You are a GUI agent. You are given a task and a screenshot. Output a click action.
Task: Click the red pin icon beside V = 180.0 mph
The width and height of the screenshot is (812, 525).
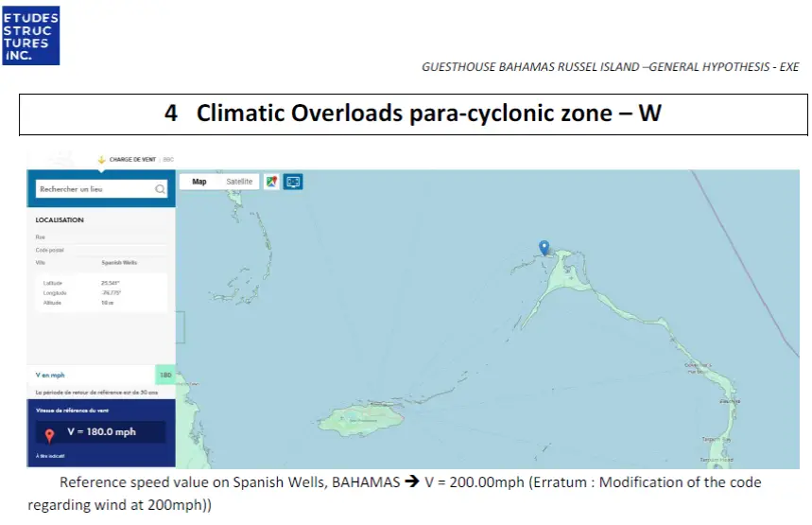pos(49,436)
